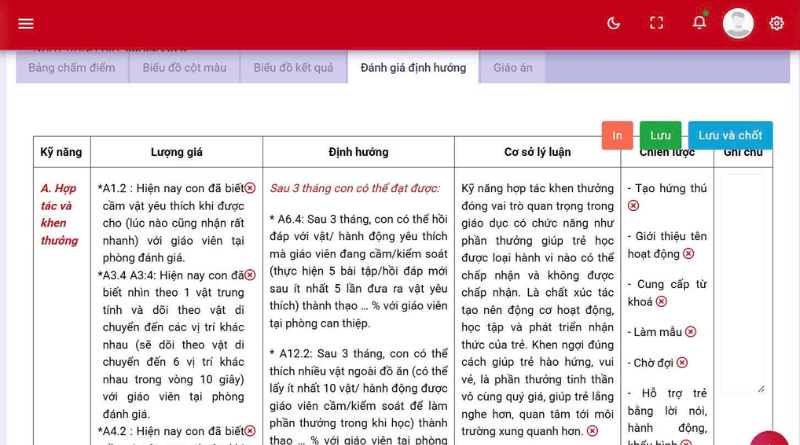Click the Ghi chú notes text area
The height and width of the screenshot is (445, 800).
click(743, 284)
